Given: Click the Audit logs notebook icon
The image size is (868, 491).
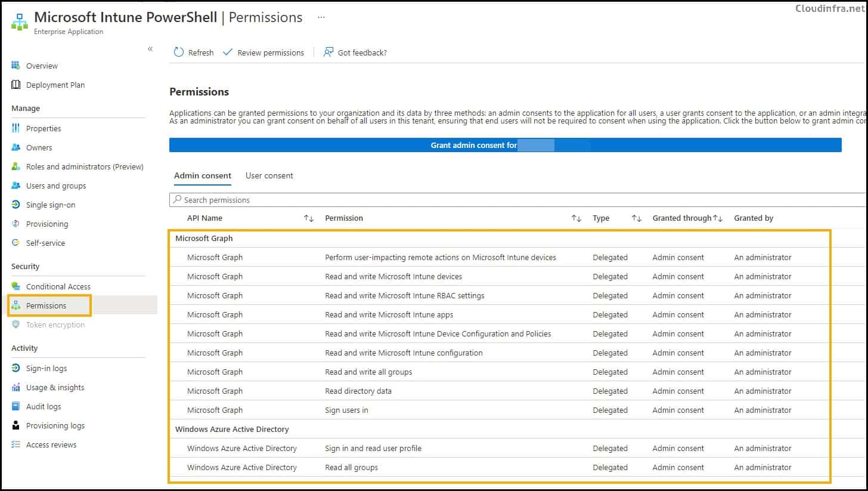Looking at the screenshot, I should (16, 406).
